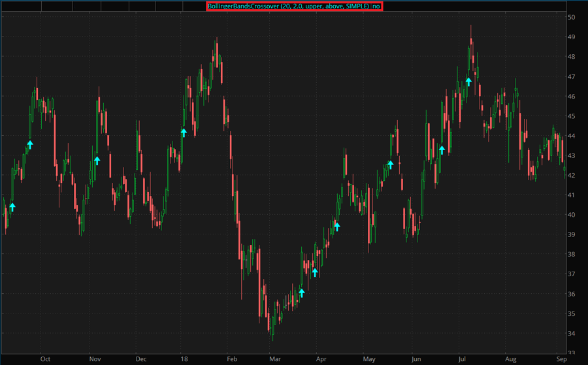Select the cyan arrow above the 18 year label

184,133
